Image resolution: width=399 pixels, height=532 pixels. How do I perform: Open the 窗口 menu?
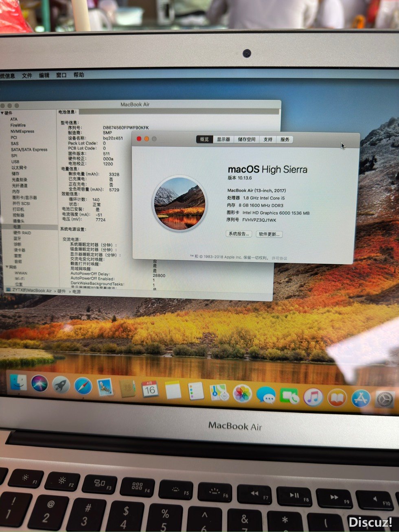pos(61,75)
